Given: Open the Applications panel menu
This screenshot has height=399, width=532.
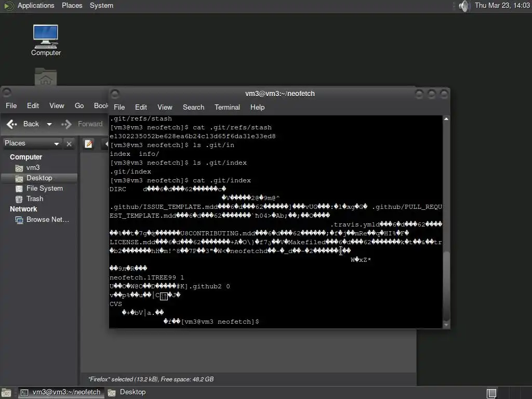Looking at the screenshot, I should point(36,5).
